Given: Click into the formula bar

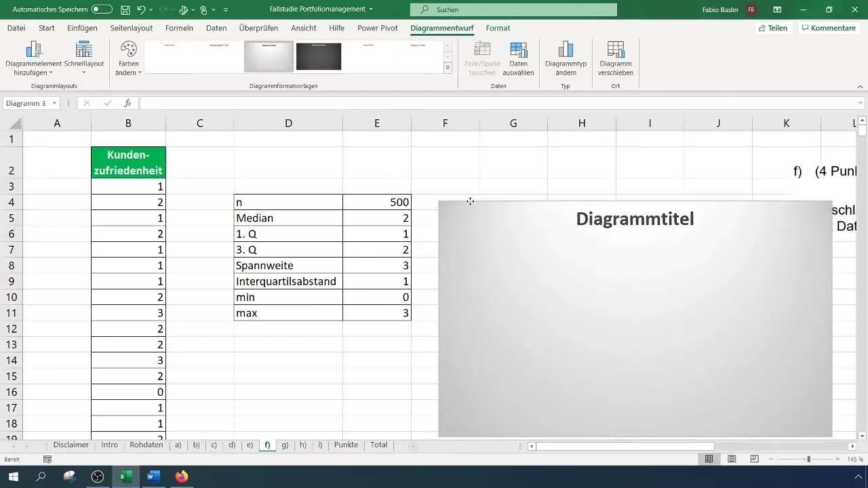Looking at the screenshot, I should [497, 103].
